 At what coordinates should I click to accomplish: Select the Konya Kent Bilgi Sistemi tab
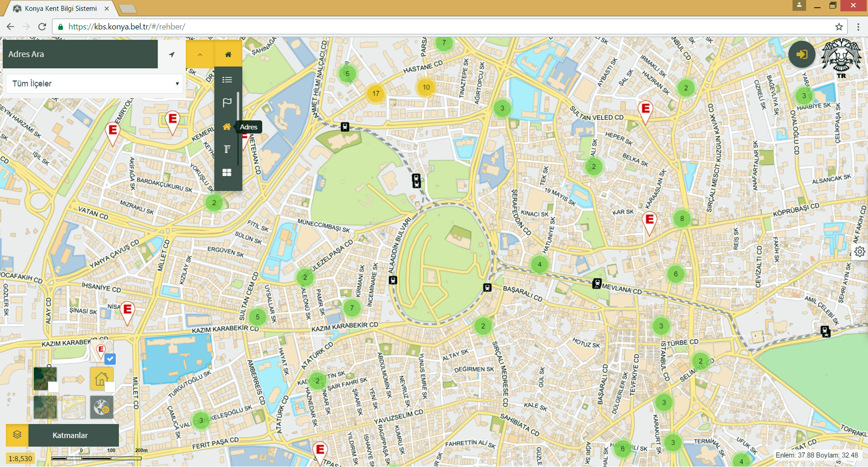(61, 9)
